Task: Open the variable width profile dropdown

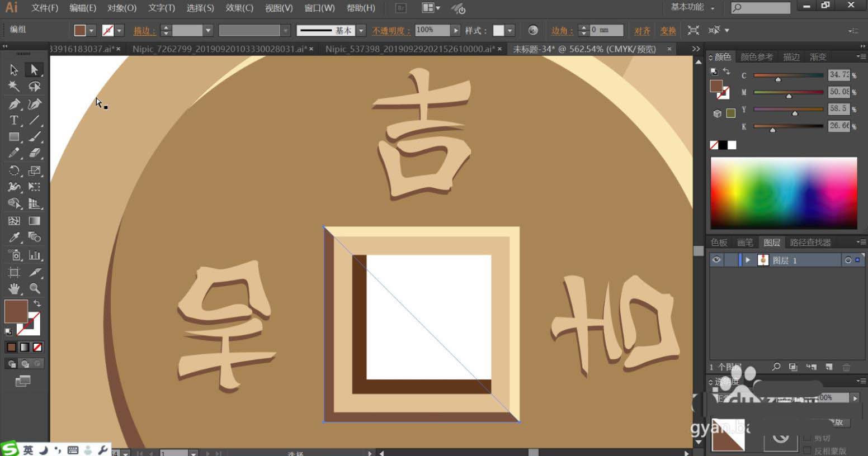Action: point(286,31)
